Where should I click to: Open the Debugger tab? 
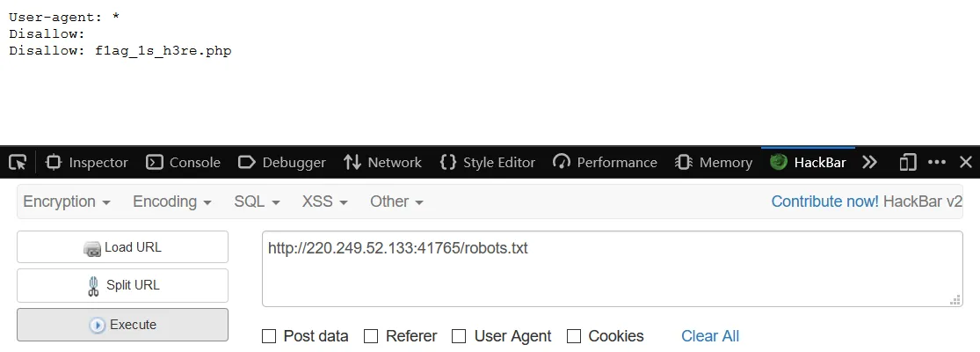pyautogui.click(x=282, y=163)
